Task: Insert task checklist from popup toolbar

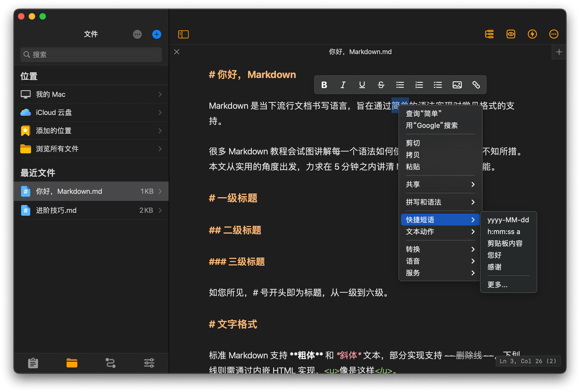Action: point(438,85)
